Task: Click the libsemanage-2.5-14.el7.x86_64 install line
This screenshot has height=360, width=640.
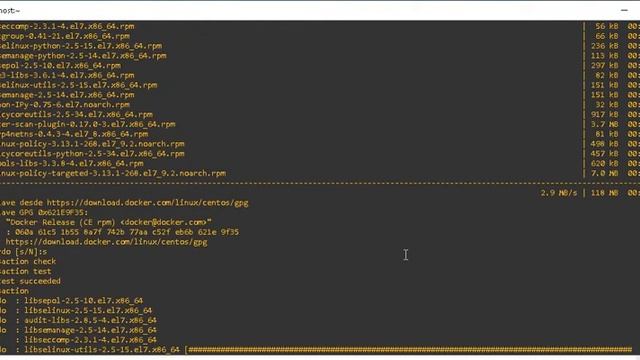Action: (90, 330)
